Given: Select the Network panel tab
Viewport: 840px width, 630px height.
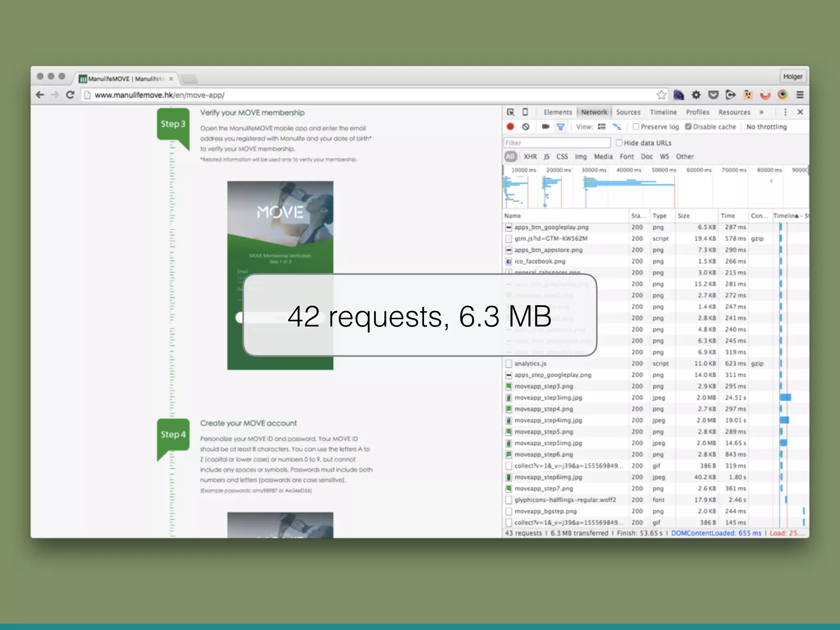Looking at the screenshot, I should (594, 112).
